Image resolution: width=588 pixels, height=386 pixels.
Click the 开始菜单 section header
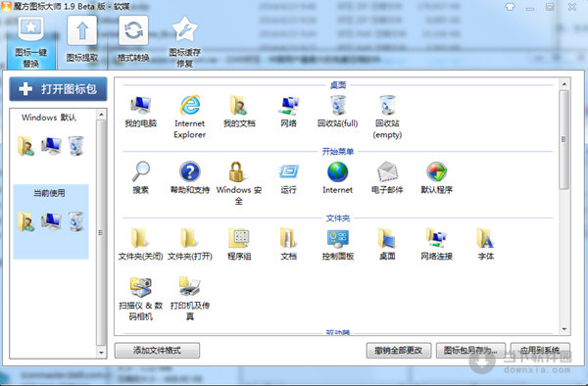click(338, 152)
